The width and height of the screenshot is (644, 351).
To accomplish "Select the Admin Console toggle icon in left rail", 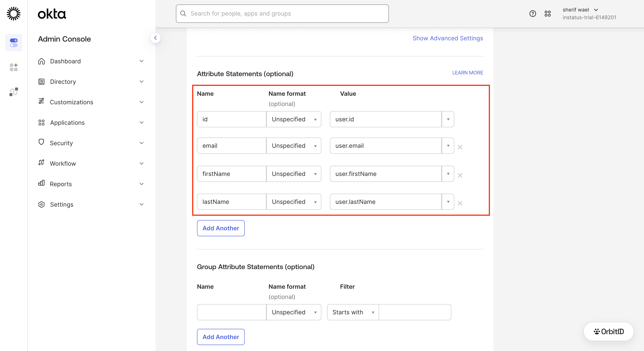I will [x=13, y=43].
